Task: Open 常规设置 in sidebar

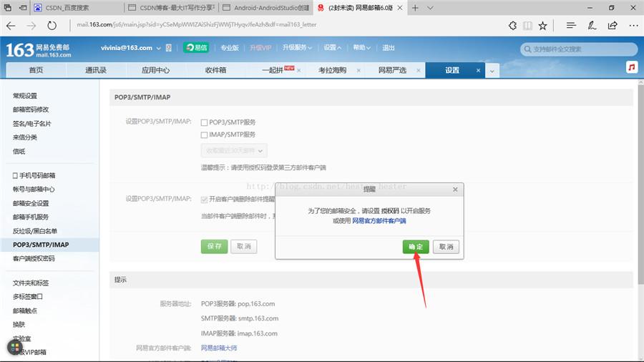Action: [x=25, y=96]
